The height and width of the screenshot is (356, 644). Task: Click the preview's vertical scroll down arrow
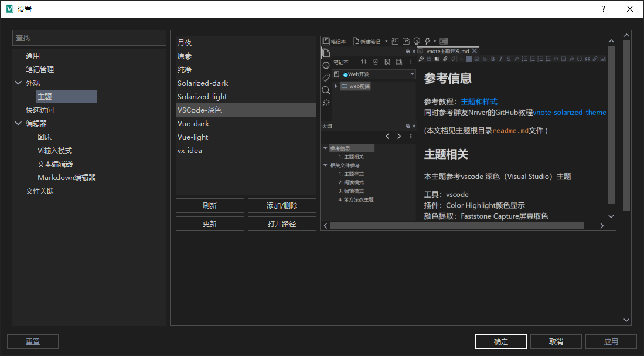coord(611,216)
